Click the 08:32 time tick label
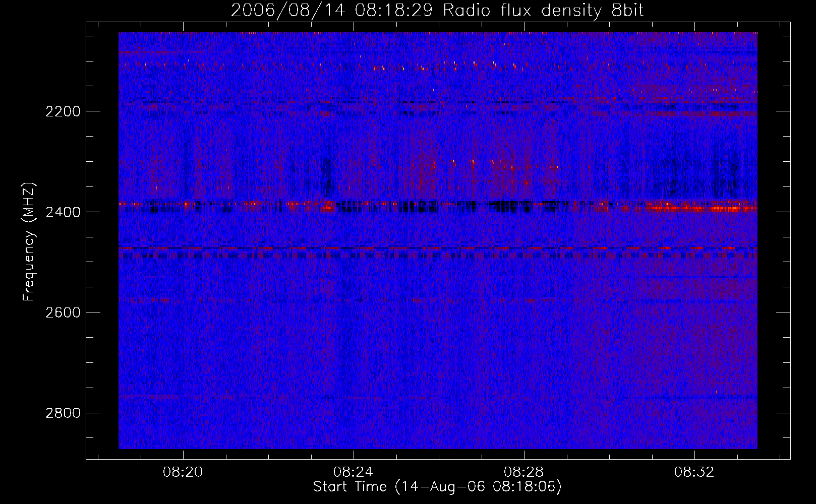 click(694, 472)
